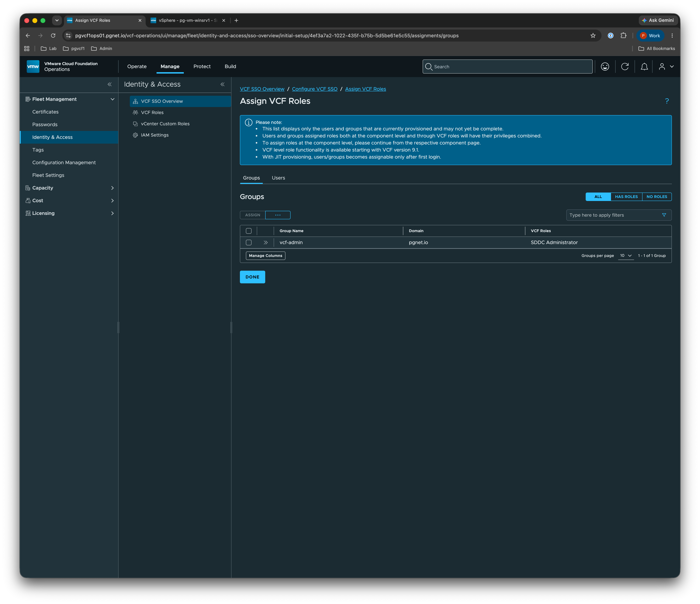Open the pgvcf1 bookmarks folder

[74, 49]
